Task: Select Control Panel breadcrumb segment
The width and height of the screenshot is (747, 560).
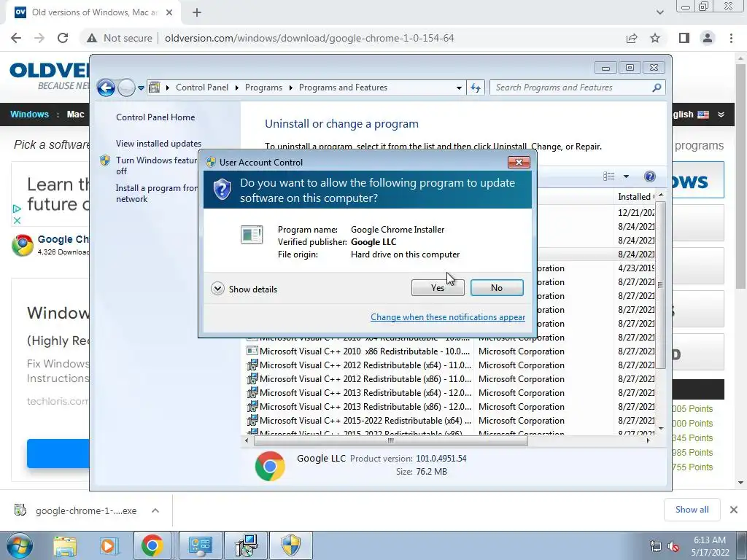Action: 202,87
